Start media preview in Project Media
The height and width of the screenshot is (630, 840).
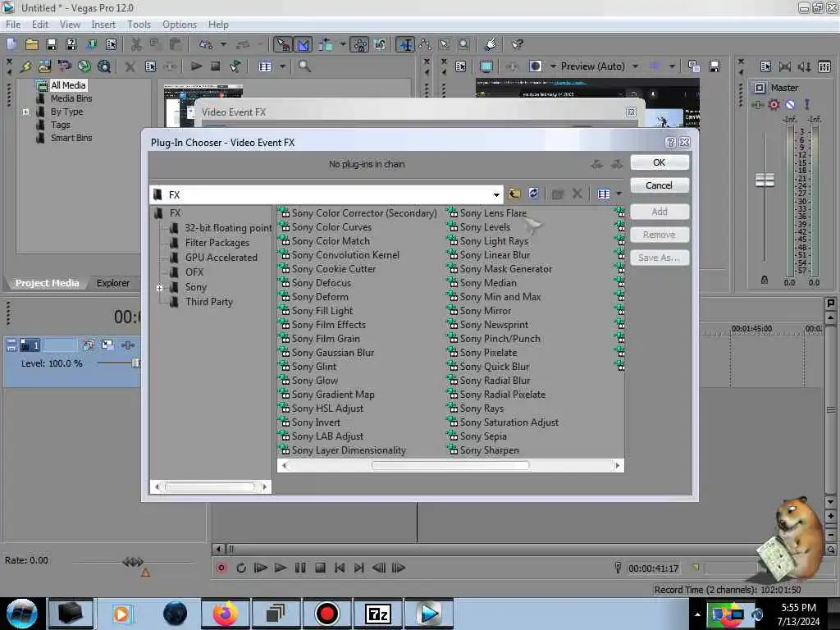click(196, 66)
